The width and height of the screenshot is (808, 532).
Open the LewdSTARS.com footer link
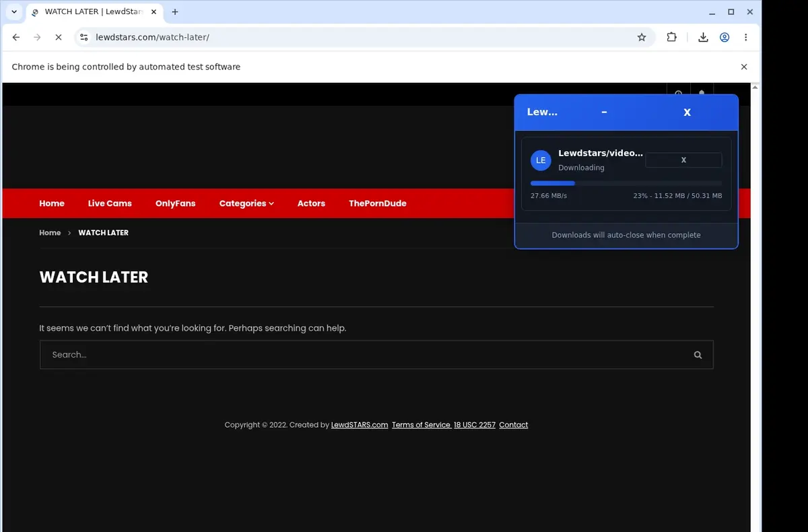coord(360,425)
